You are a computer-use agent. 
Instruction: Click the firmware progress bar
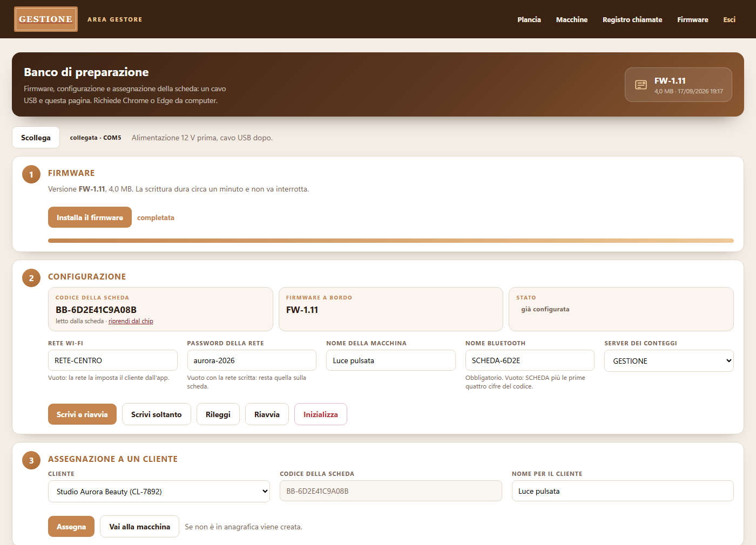point(391,241)
